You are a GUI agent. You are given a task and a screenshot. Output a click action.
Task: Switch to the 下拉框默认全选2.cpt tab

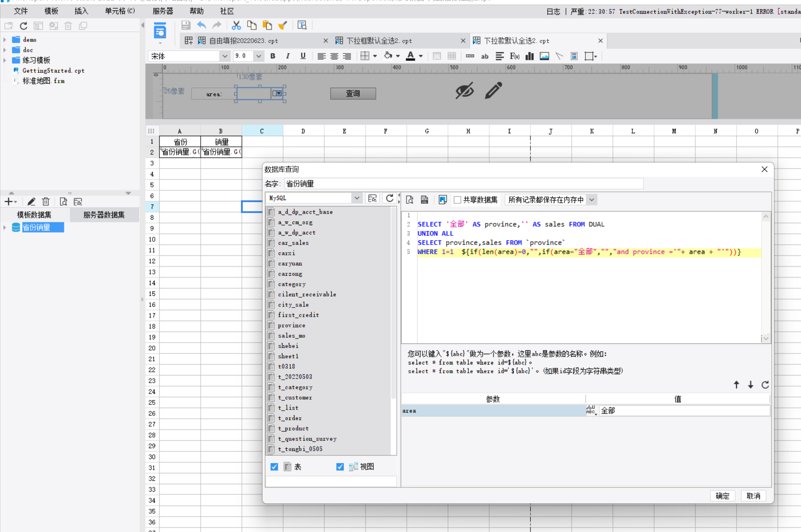tap(379, 41)
